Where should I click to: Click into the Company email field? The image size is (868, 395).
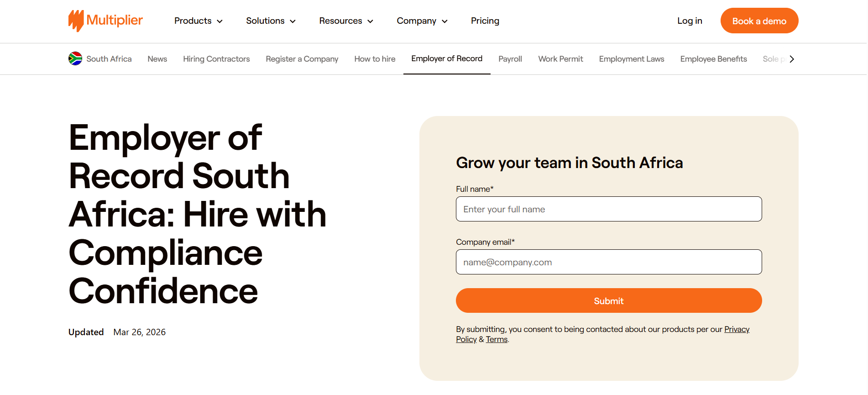click(609, 262)
